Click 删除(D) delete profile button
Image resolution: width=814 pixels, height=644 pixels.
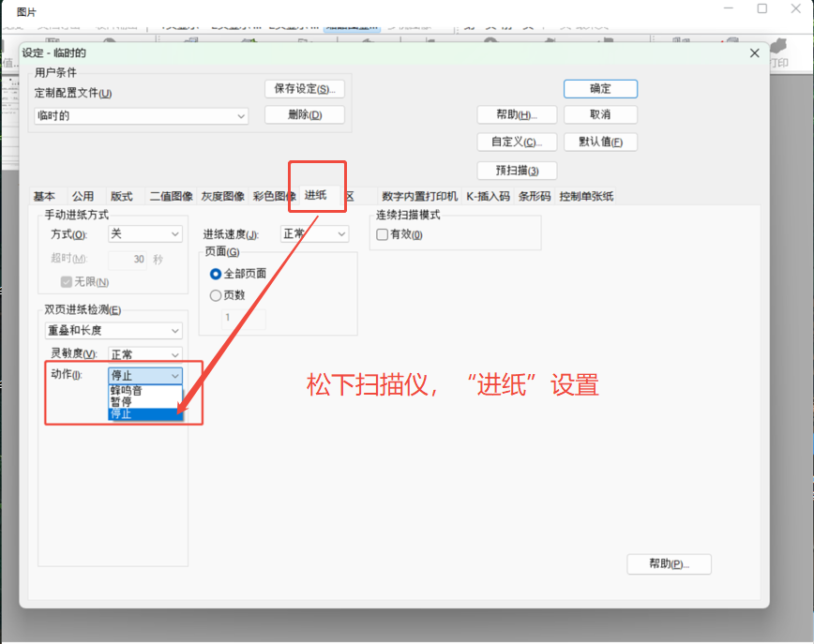[305, 114]
